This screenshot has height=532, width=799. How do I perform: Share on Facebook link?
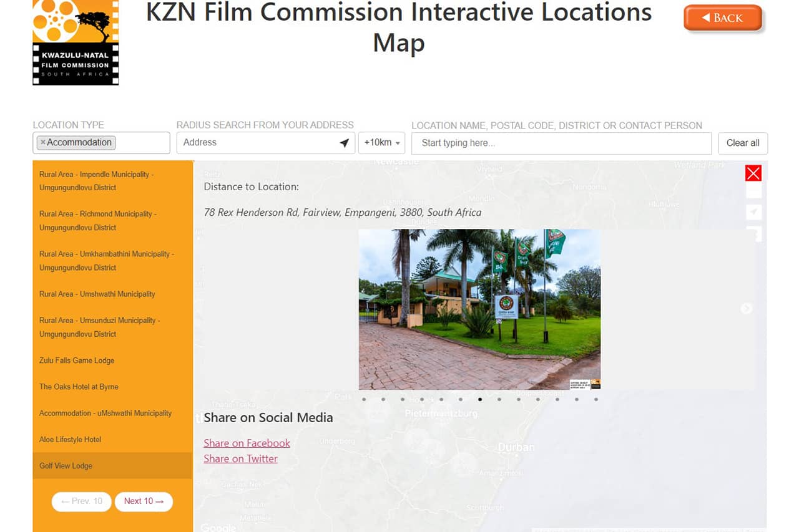247,443
